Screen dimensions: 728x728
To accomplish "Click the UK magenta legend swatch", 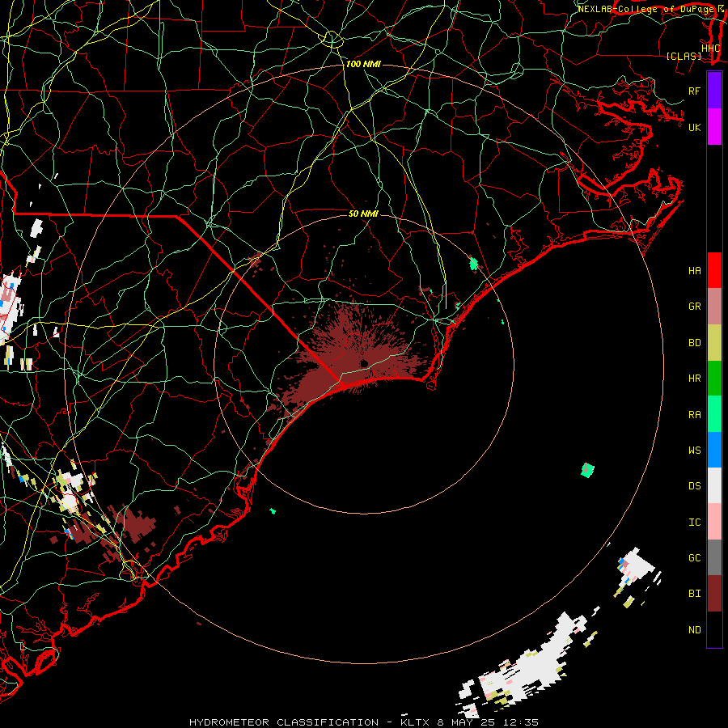I will pyautogui.click(x=714, y=127).
